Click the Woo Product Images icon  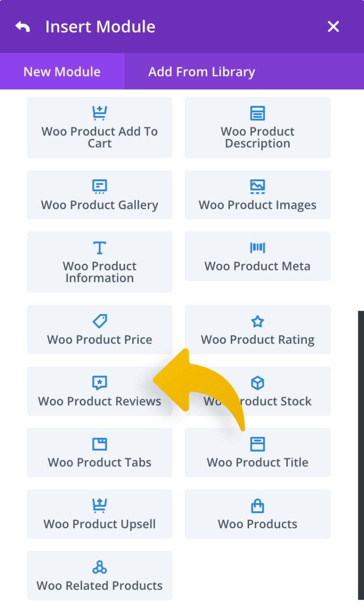tap(257, 187)
